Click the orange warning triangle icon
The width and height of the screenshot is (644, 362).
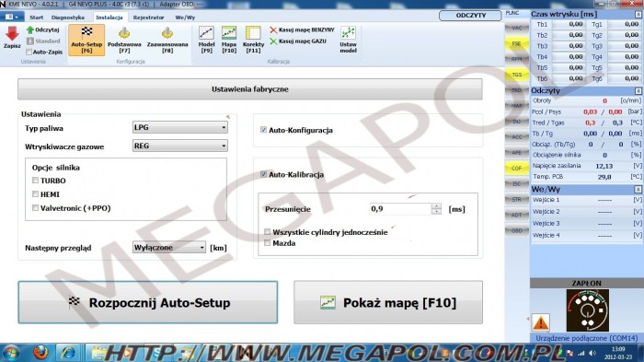(541, 322)
